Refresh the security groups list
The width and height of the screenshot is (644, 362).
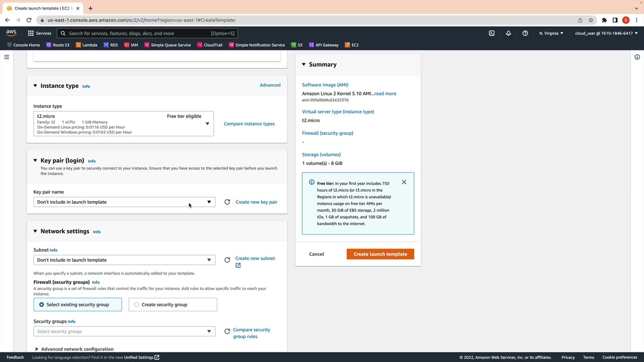(x=227, y=331)
